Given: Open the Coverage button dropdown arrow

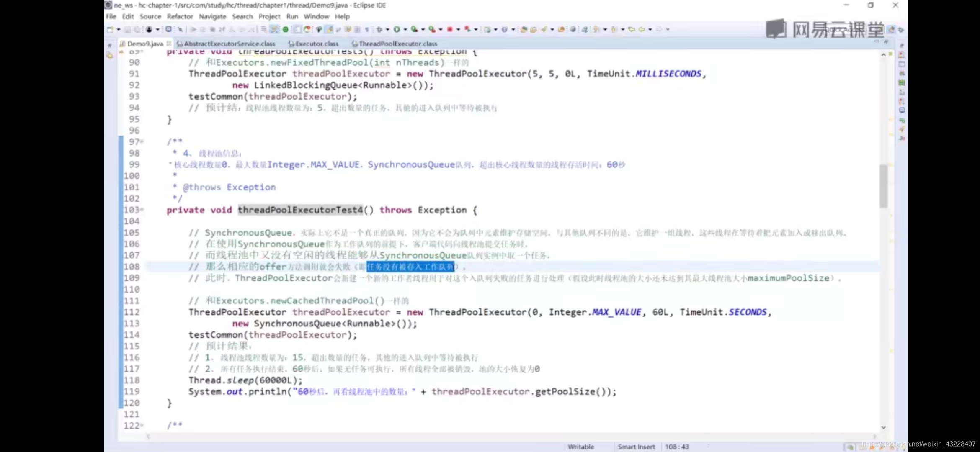Looking at the screenshot, I should (423, 29).
